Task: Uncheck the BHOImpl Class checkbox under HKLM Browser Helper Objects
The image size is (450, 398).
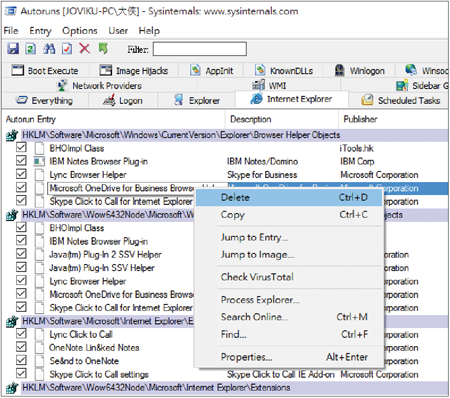Action: click(21, 147)
